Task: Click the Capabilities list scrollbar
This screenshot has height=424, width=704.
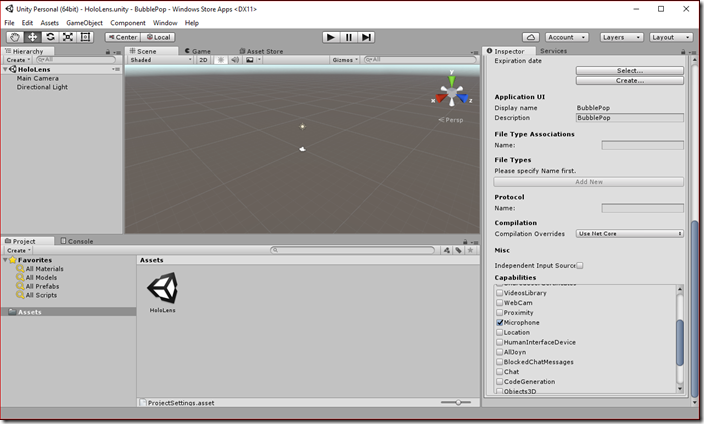Action: tap(680, 342)
